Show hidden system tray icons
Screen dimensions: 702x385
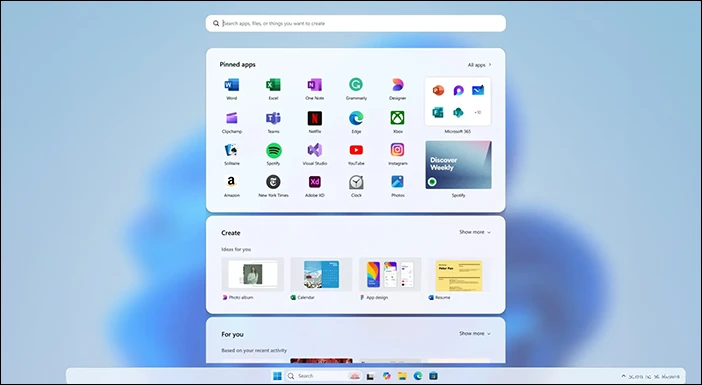(623, 376)
